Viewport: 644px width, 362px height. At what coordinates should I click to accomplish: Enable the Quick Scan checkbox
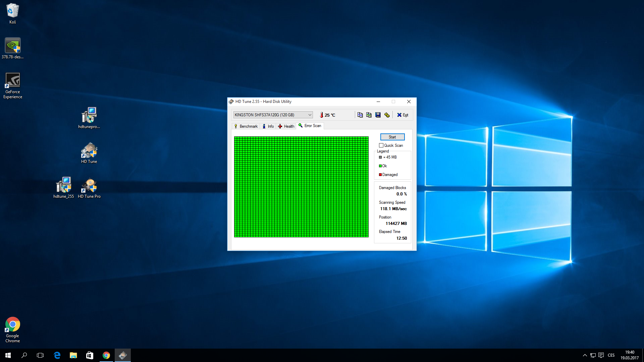tap(381, 145)
